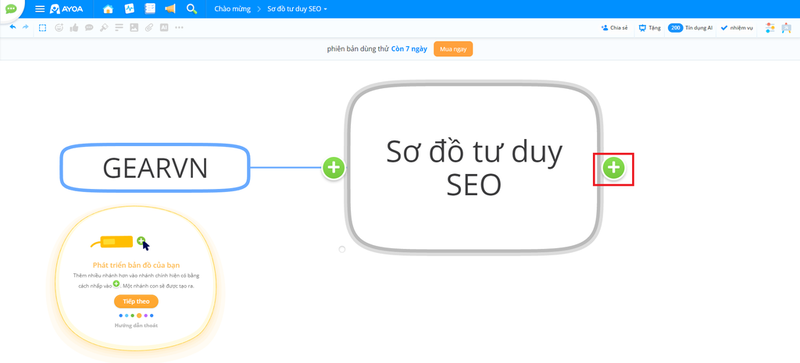
Task: Click the small circle handle below central node
Action: click(342, 249)
